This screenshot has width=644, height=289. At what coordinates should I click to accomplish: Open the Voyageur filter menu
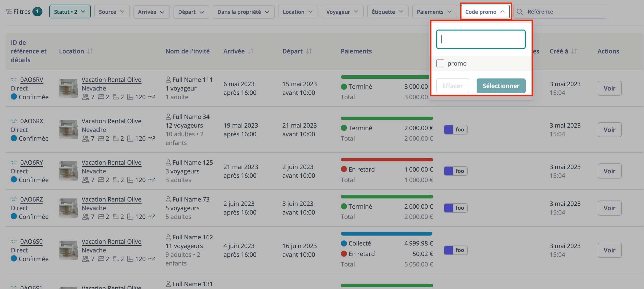(x=342, y=12)
